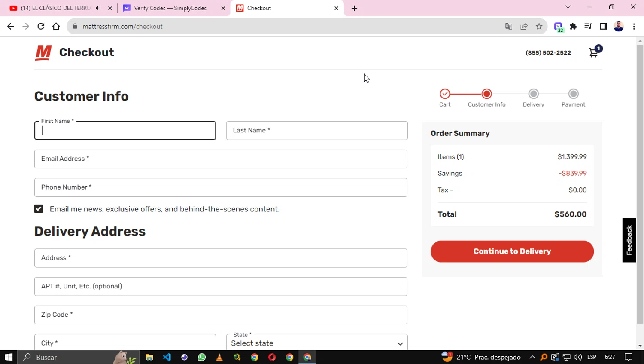This screenshot has width=644, height=364.
Task: Open VLC media player from taskbar
Action: (219, 357)
